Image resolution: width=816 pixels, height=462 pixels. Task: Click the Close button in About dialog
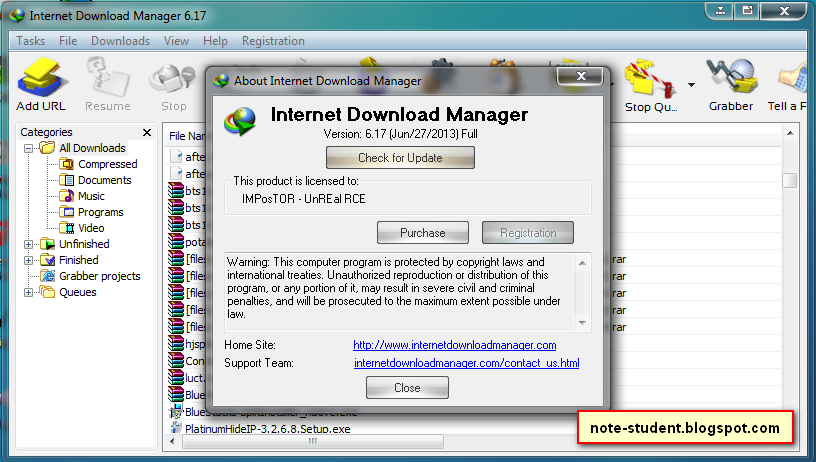pos(407,388)
